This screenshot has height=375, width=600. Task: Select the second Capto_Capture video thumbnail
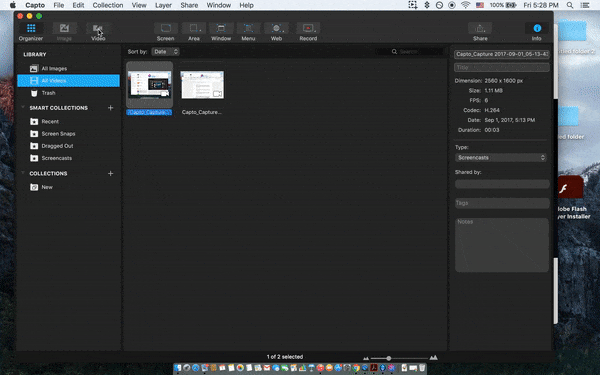202,85
